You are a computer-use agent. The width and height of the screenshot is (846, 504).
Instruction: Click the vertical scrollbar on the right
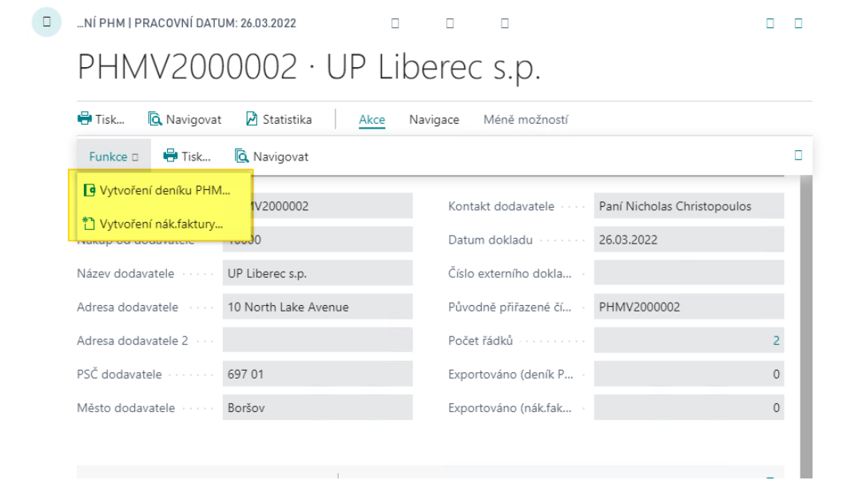[806, 319]
